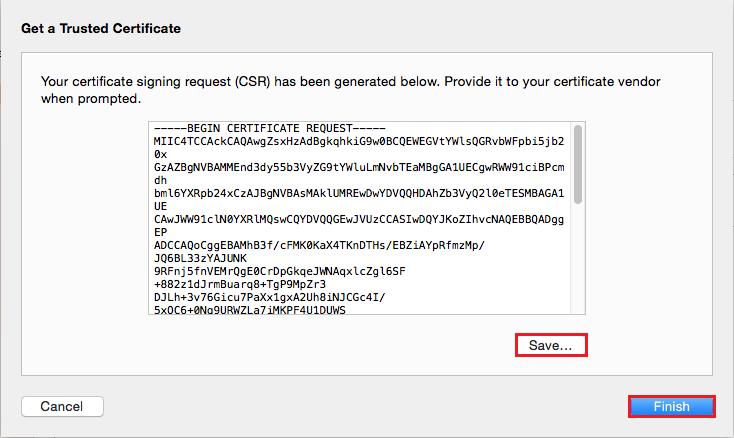This screenshot has width=734, height=438.
Task: Click CSR line starting with bml6YXRpb24x
Action: (359, 193)
